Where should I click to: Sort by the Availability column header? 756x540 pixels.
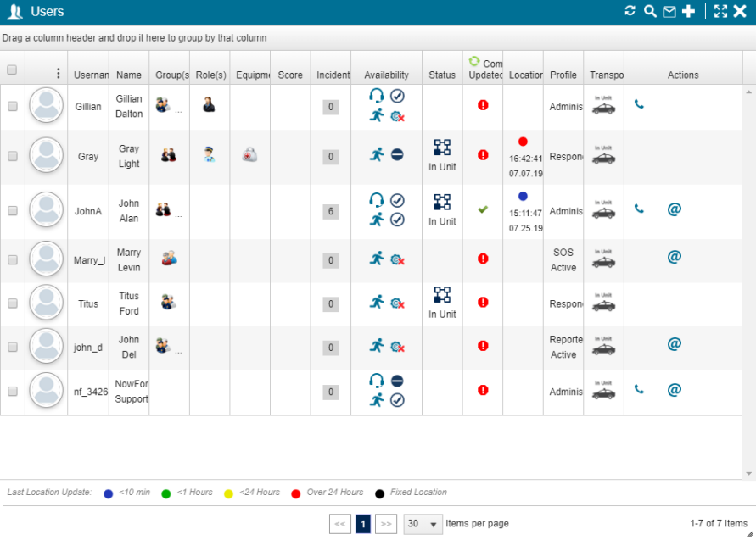coord(386,75)
